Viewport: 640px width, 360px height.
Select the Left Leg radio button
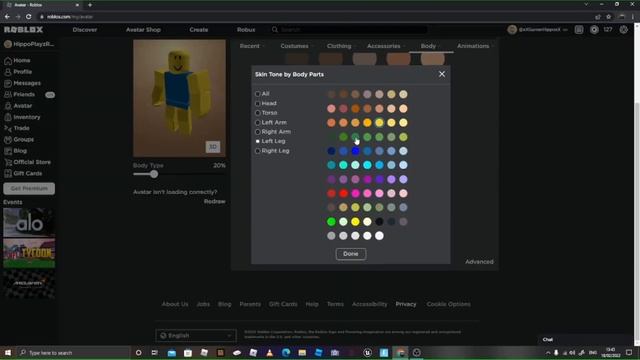(258, 141)
